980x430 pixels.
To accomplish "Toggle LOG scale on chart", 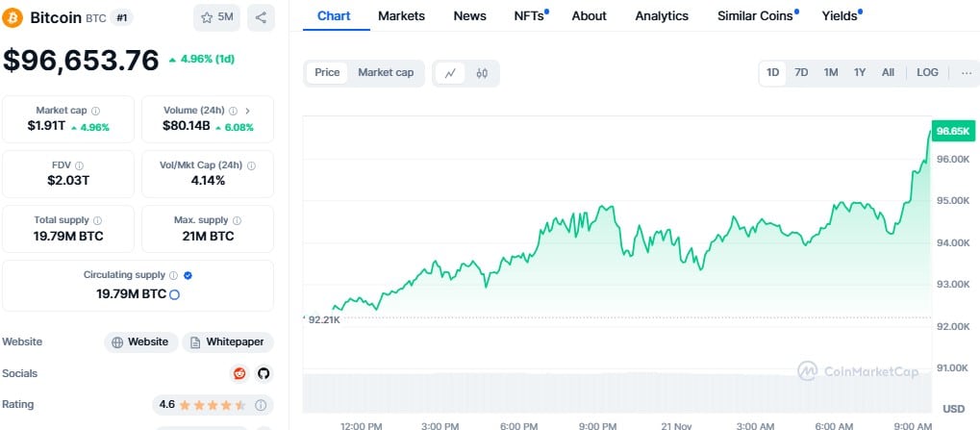I will pyautogui.click(x=927, y=72).
